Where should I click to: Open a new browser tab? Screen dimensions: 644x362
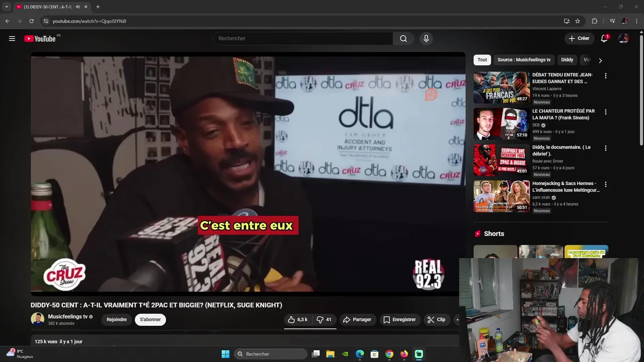(x=98, y=7)
